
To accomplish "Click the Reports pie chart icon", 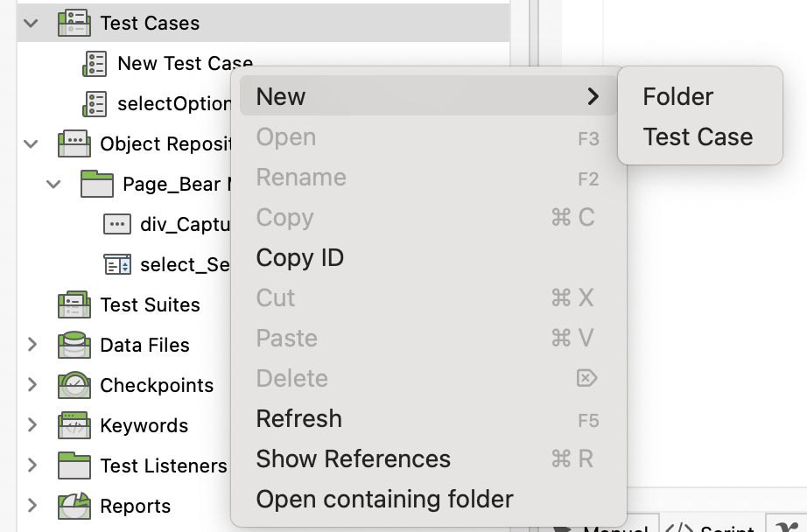I will (x=74, y=506).
